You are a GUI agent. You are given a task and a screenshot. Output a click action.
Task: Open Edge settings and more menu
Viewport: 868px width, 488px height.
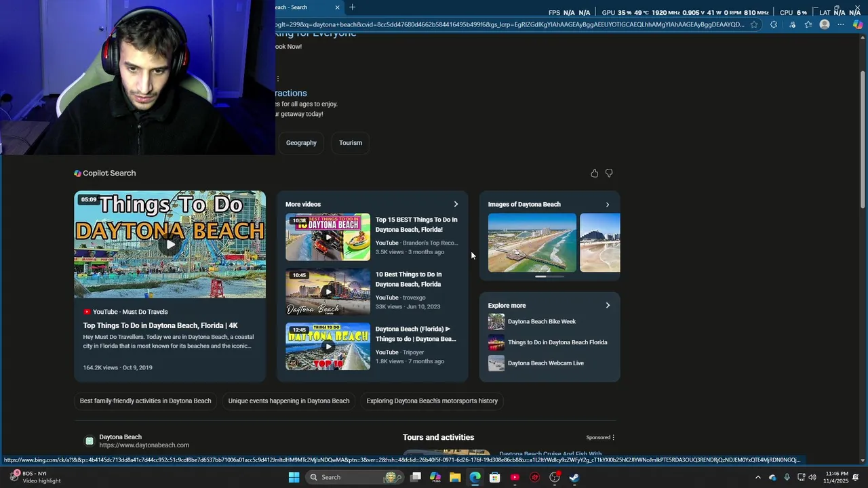841,25
